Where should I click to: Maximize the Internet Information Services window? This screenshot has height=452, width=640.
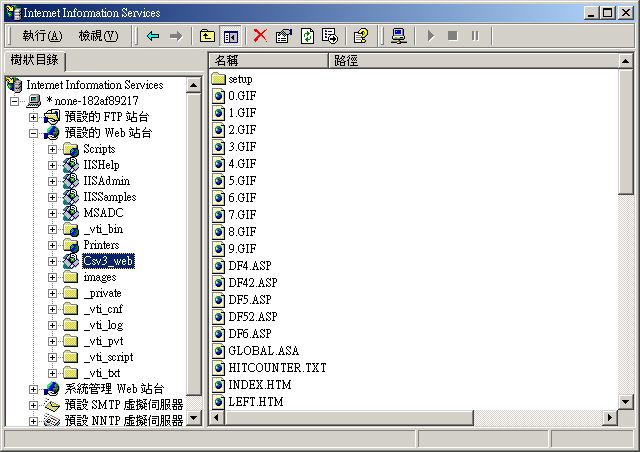[607, 13]
